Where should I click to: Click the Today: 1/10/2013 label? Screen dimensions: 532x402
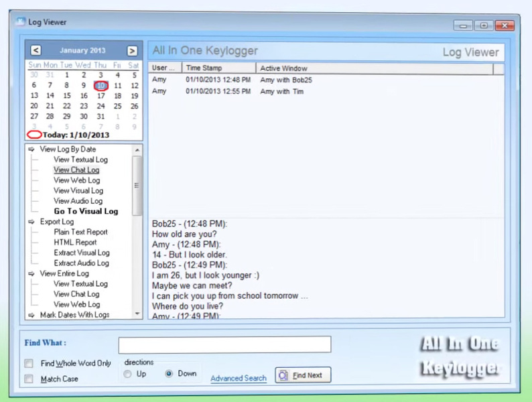coord(76,135)
